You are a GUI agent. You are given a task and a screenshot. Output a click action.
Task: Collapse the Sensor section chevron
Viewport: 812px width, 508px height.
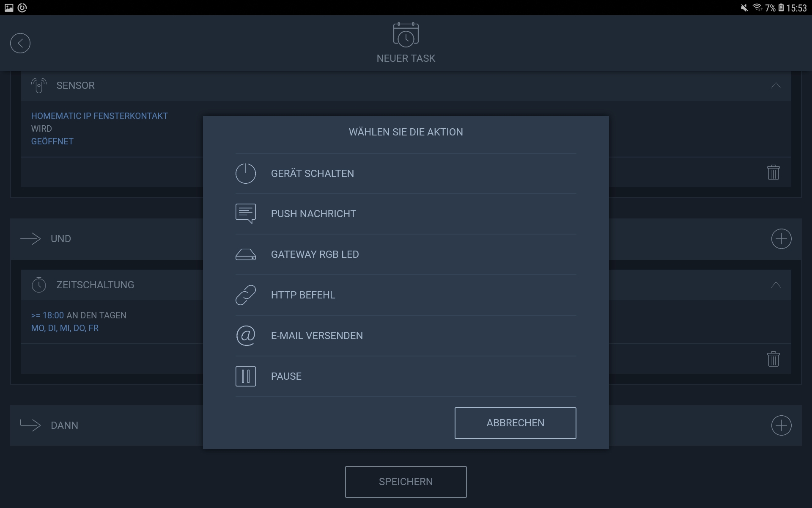pyautogui.click(x=776, y=86)
